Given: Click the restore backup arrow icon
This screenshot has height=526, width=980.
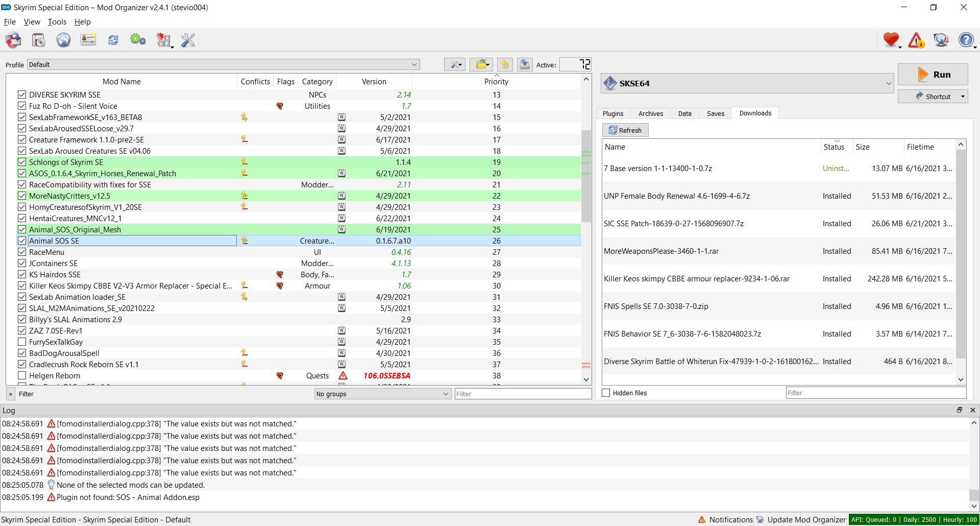Looking at the screenshot, I should point(505,64).
